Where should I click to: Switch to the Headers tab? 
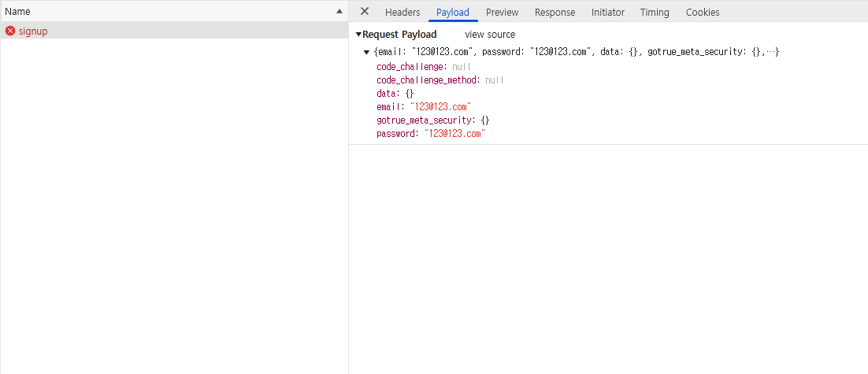pos(402,12)
